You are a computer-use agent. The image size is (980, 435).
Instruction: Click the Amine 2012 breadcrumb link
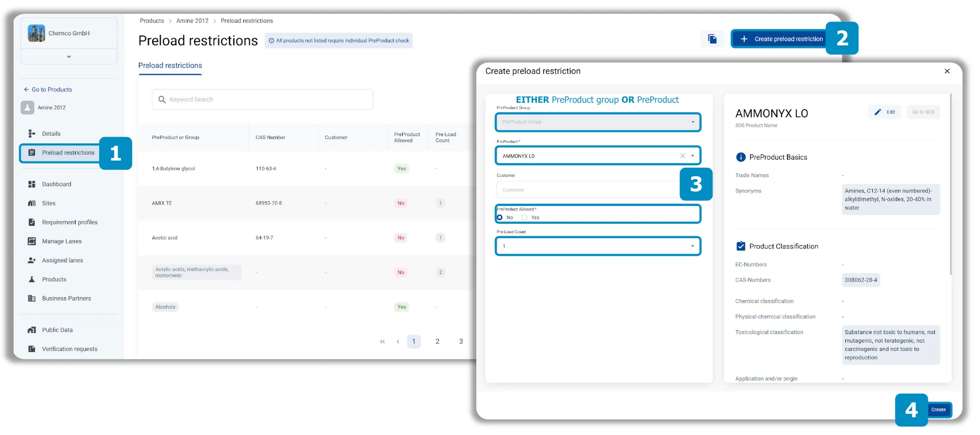click(192, 21)
